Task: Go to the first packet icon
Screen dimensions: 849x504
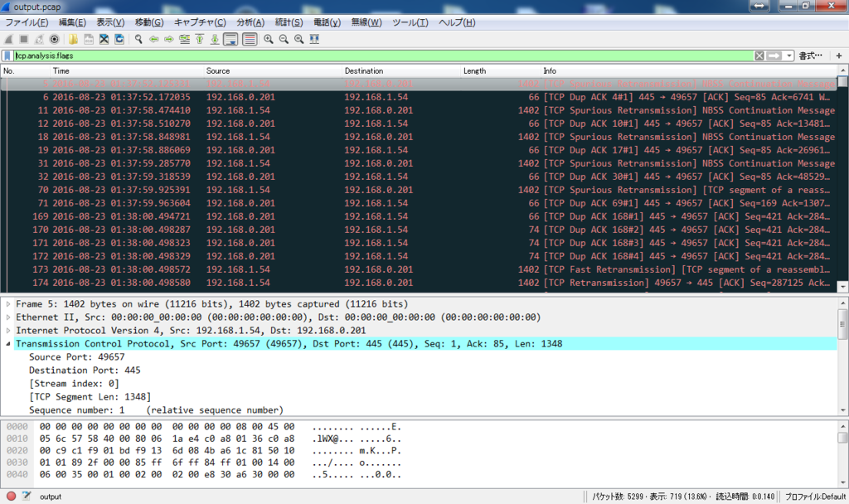Action: click(x=200, y=39)
